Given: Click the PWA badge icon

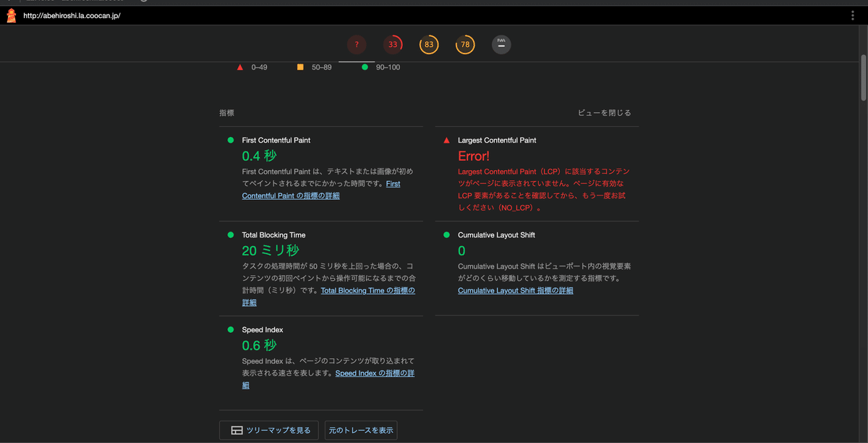Looking at the screenshot, I should point(501,44).
